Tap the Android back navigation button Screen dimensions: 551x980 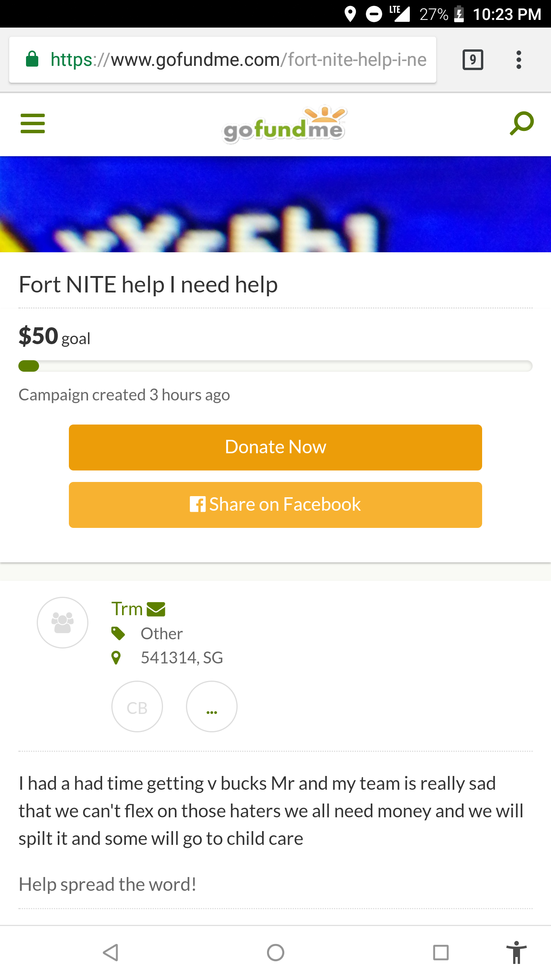tap(111, 952)
